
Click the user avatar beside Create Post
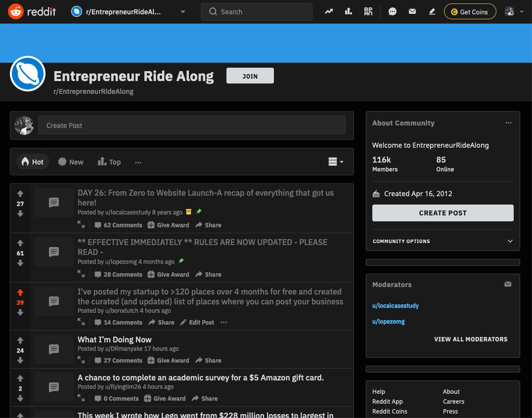[x=24, y=125]
